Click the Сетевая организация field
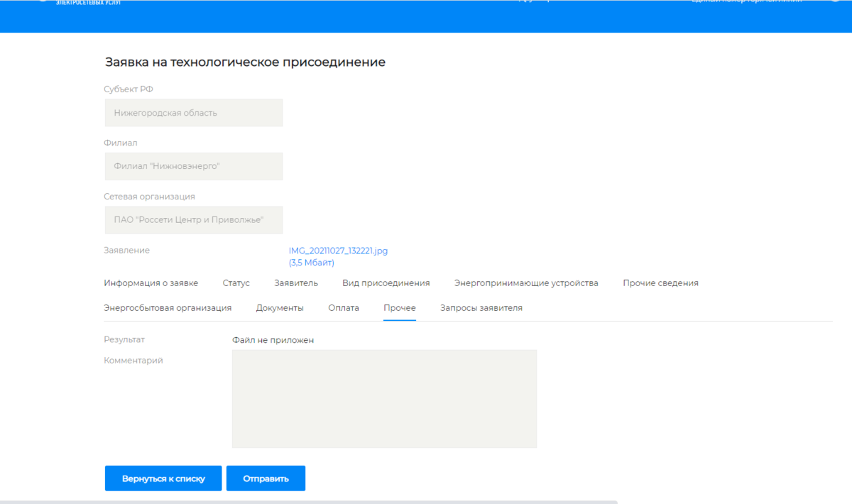 [193, 220]
